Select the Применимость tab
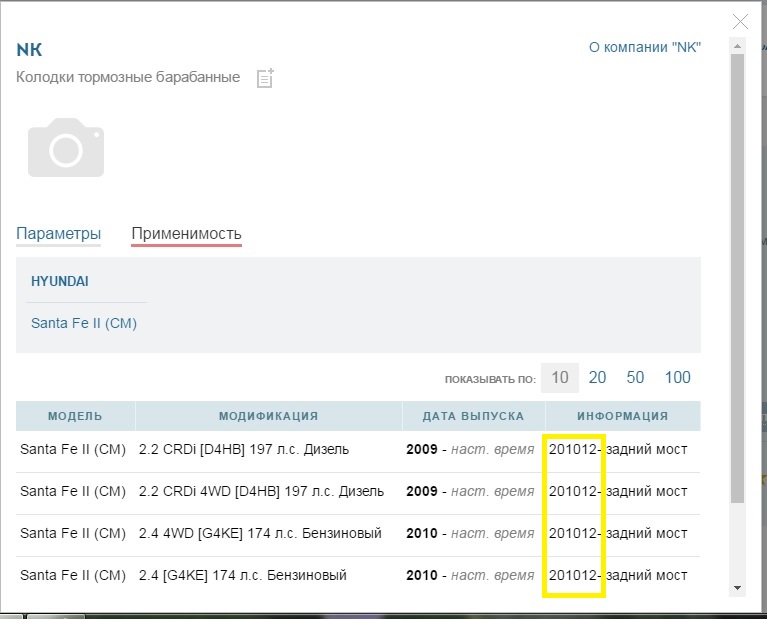The height and width of the screenshot is (619, 767). [186, 234]
